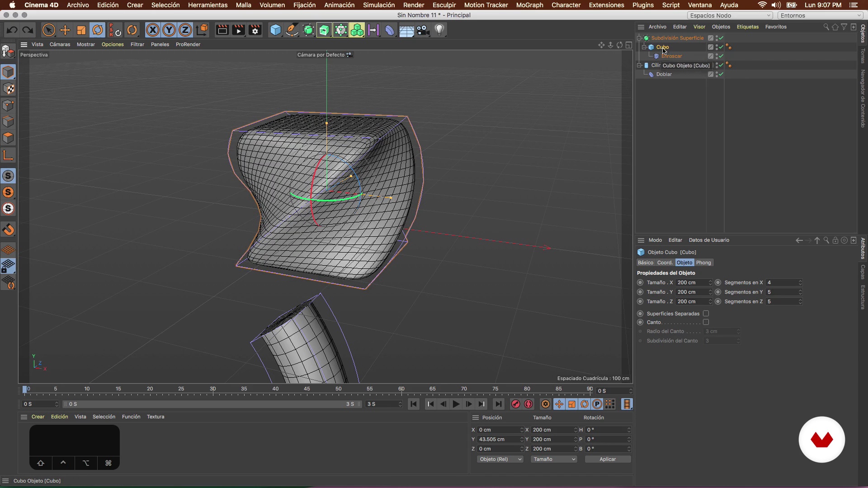Open the Etiquetas menu in object manager
Viewport: 868px width, 488px height.
tap(748, 27)
